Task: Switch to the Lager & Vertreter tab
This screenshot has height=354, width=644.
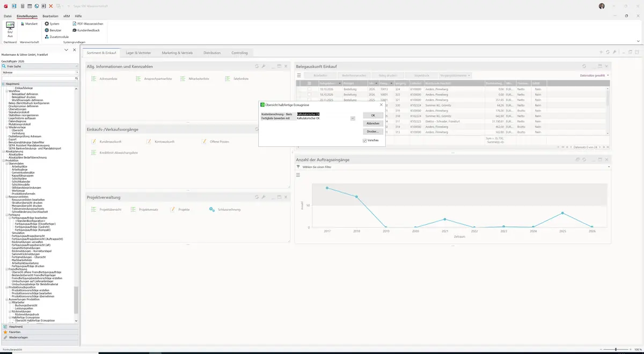Action: point(138,53)
